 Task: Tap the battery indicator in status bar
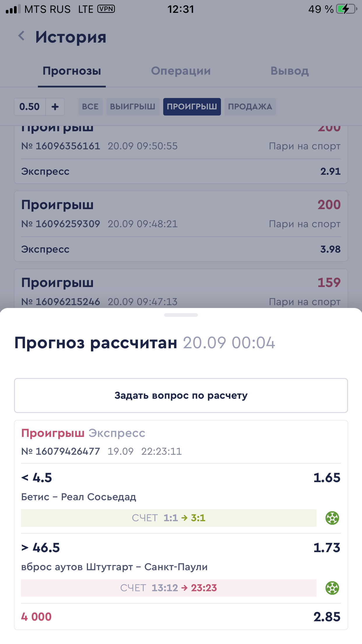[x=346, y=9]
